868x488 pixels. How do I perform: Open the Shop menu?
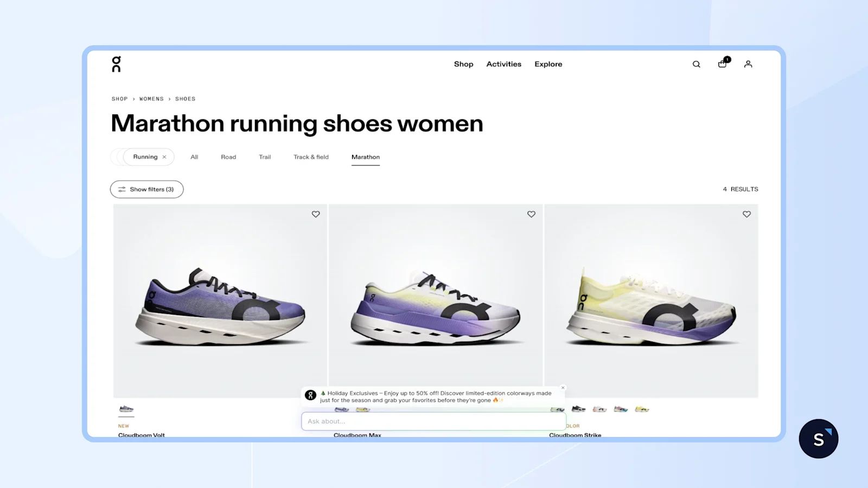pyautogui.click(x=463, y=64)
